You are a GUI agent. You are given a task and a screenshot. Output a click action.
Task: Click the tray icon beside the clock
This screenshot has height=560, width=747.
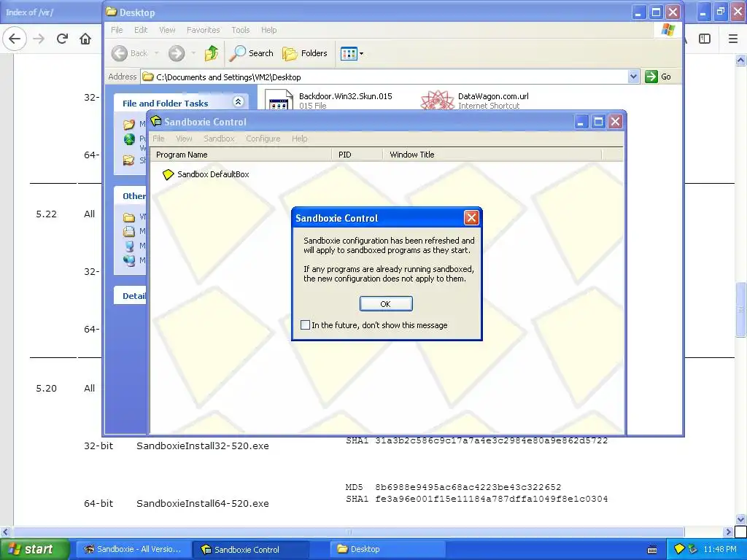[692, 549]
